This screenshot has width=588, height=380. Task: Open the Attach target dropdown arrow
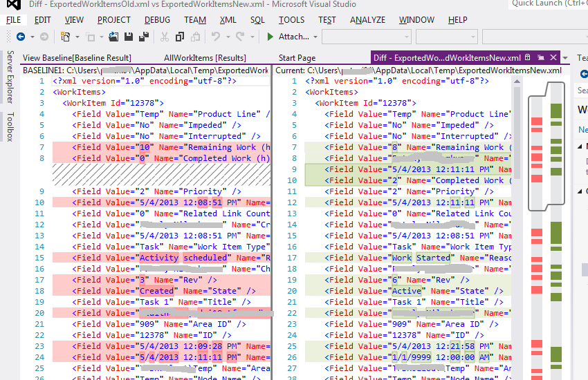[x=315, y=37]
